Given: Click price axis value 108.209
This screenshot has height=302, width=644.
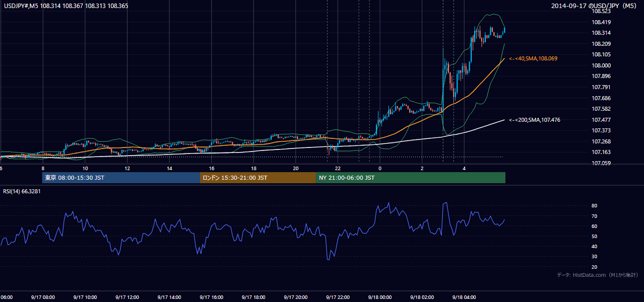Looking at the screenshot, I should click(601, 44).
